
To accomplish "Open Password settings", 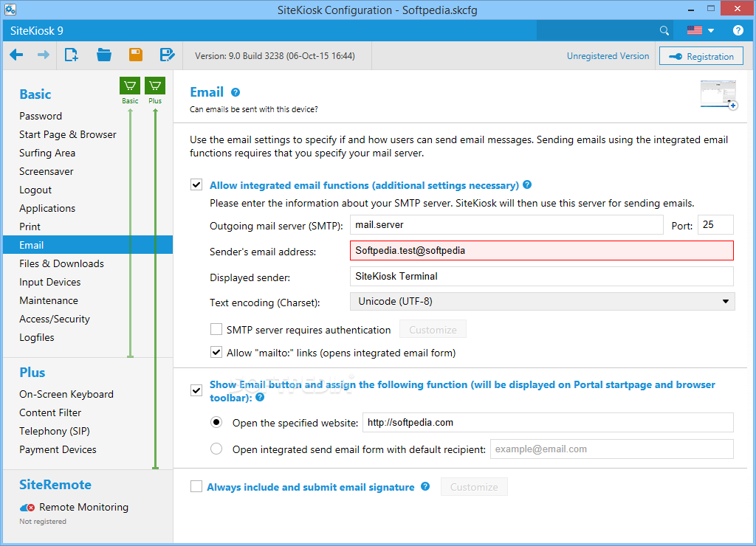I will tap(41, 116).
